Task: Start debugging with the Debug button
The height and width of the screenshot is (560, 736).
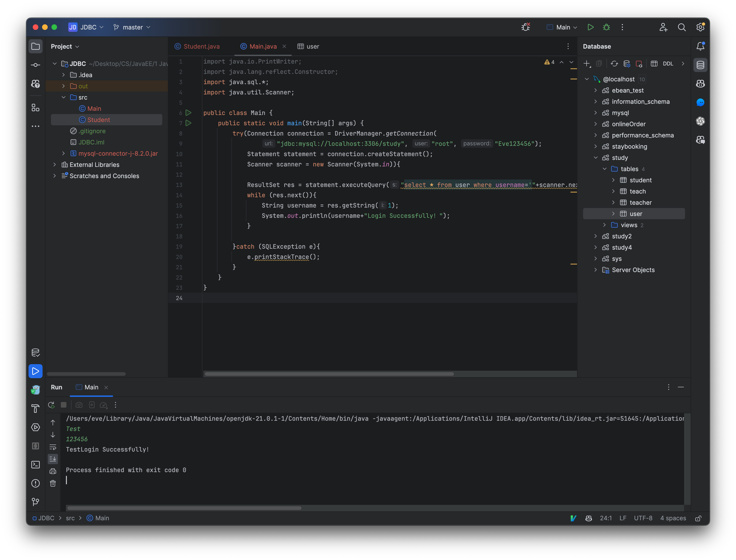Action: tap(606, 27)
